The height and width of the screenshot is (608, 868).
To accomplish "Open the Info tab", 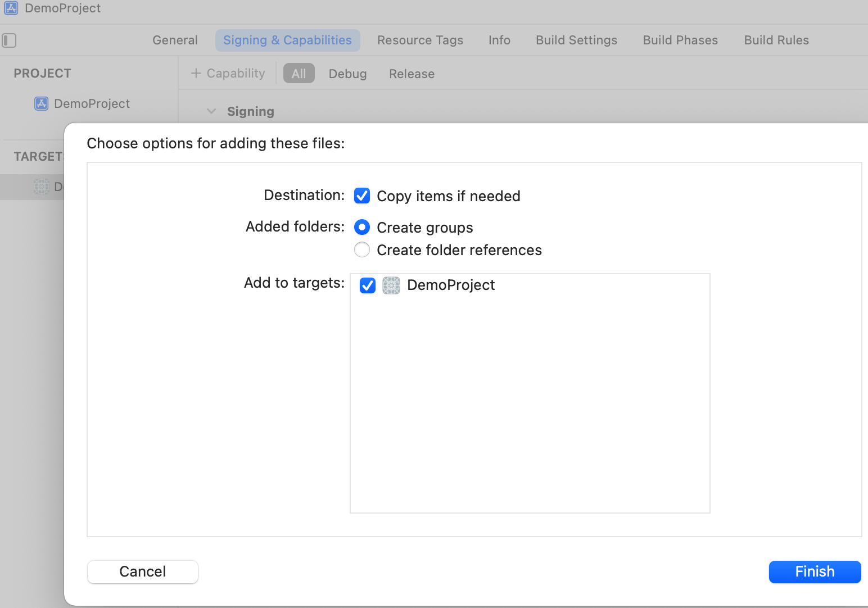I will coord(499,40).
